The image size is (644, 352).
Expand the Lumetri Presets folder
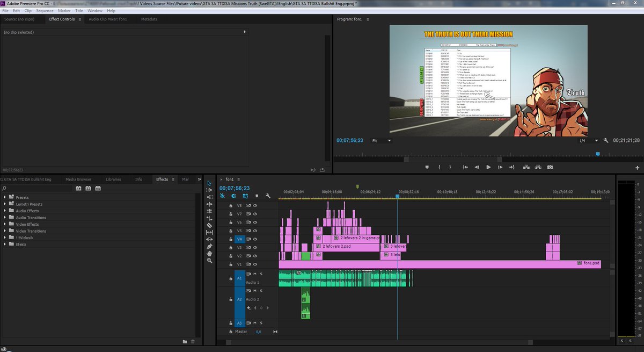click(5, 204)
